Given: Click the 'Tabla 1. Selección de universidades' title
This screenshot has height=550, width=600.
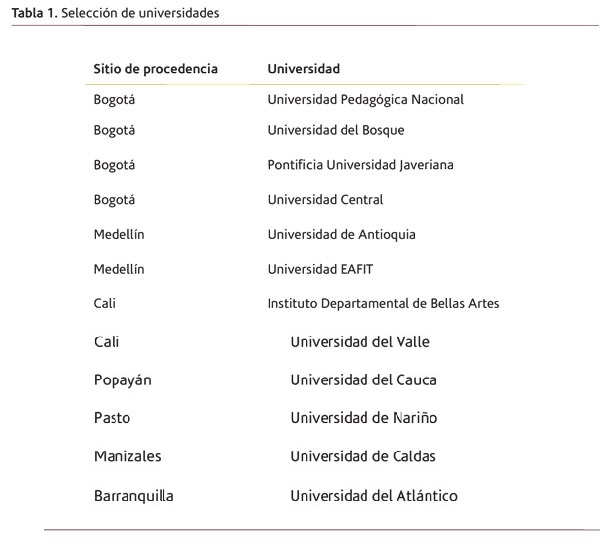Looking at the screenshot, I should (115, 13).
